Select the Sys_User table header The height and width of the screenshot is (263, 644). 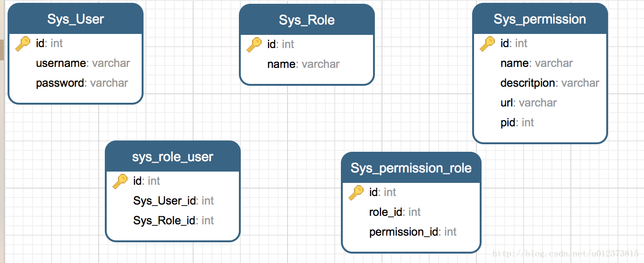point(76,19)
